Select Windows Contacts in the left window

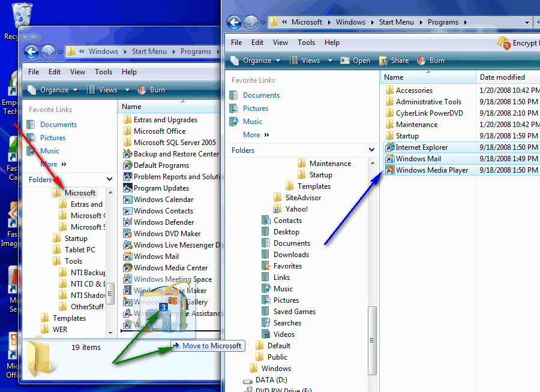click(x=158, y=211)
